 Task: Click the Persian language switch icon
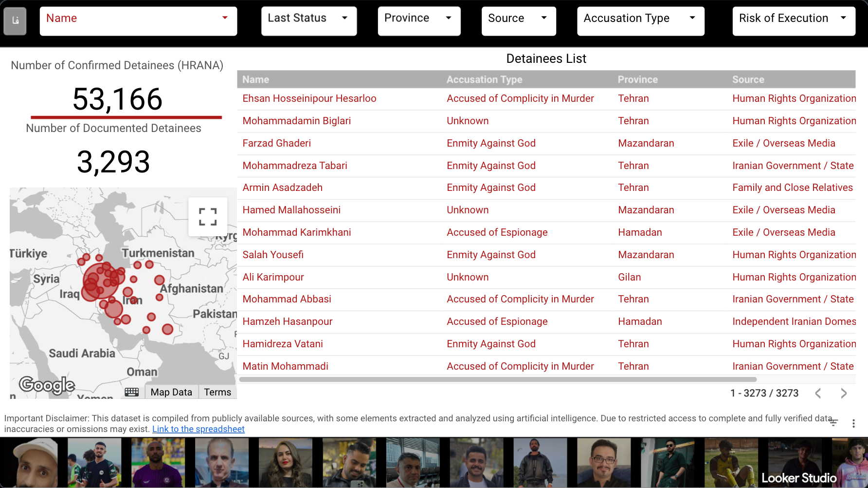[15, 21]
